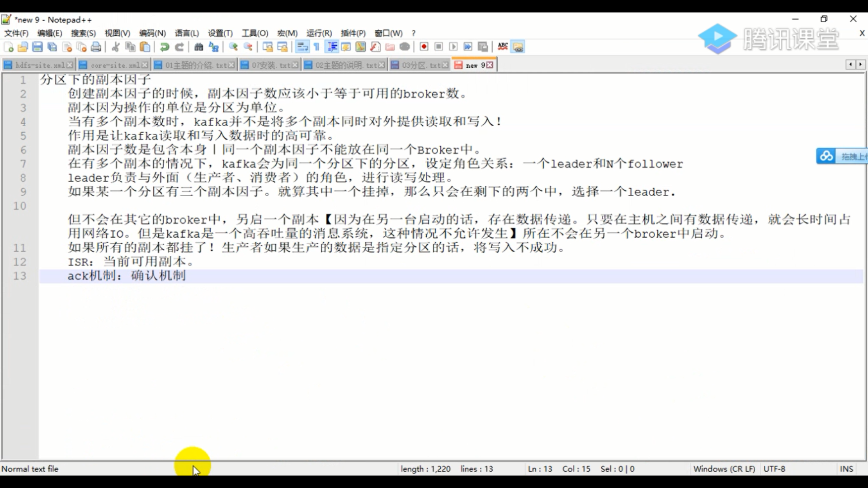868x488 pixels.
Task: Open the 插件(P) plugins menu
Action: (353, 33)
